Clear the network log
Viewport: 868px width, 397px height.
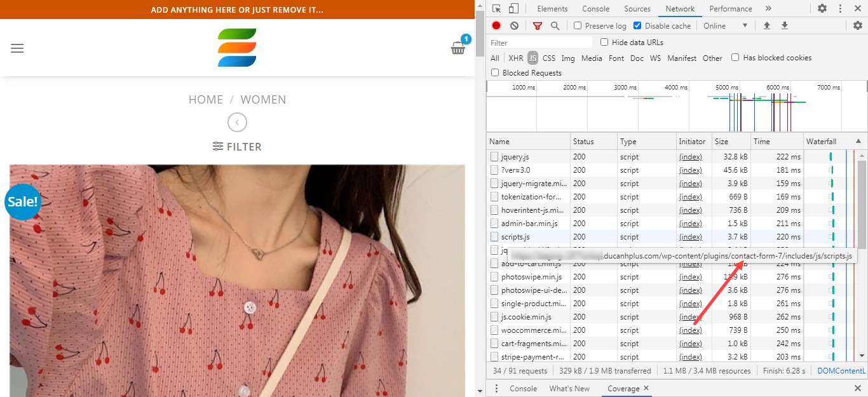(x=514, y=26)
